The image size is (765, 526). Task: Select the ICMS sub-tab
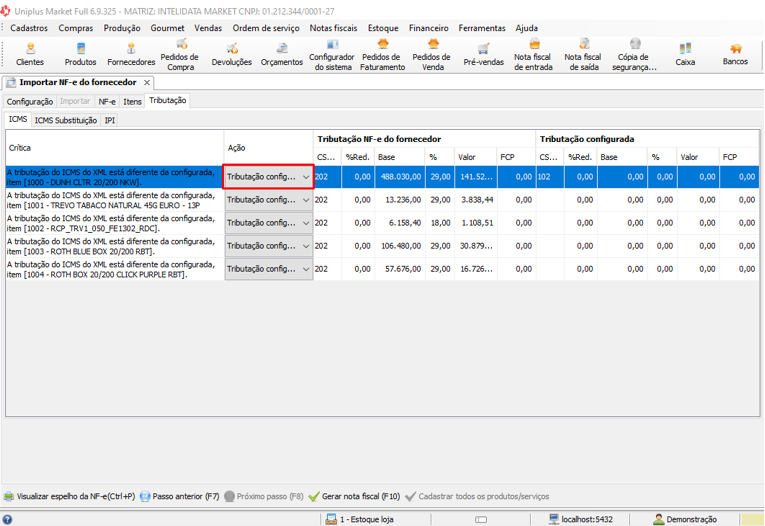pyautogui.click(x=18, y=119)
